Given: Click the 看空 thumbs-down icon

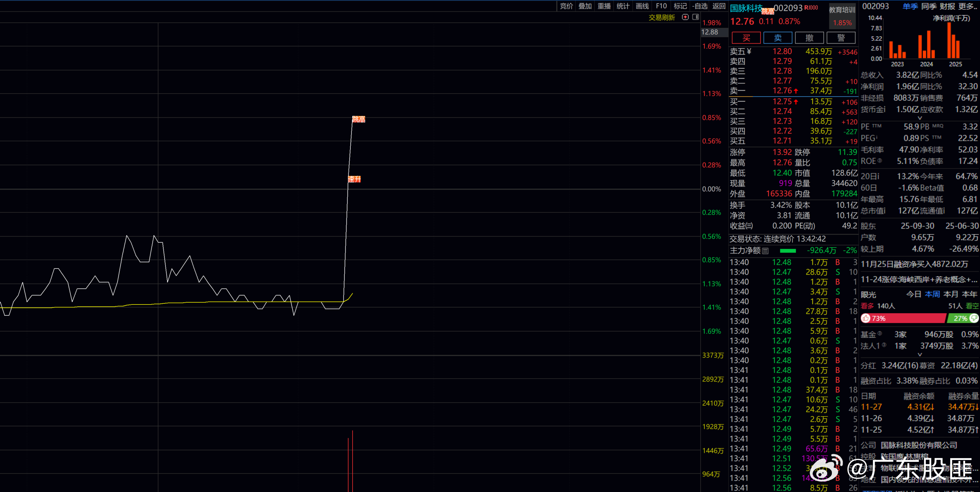Looking at the screenshot, I should 974,318.
